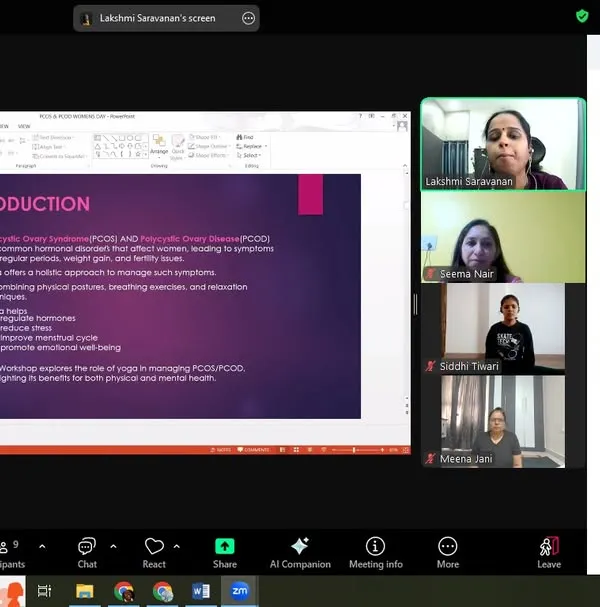This screenshot has width=600, height=607.
Task: Click the "promote emotional well-being" bullet
Action: [61, 347]
